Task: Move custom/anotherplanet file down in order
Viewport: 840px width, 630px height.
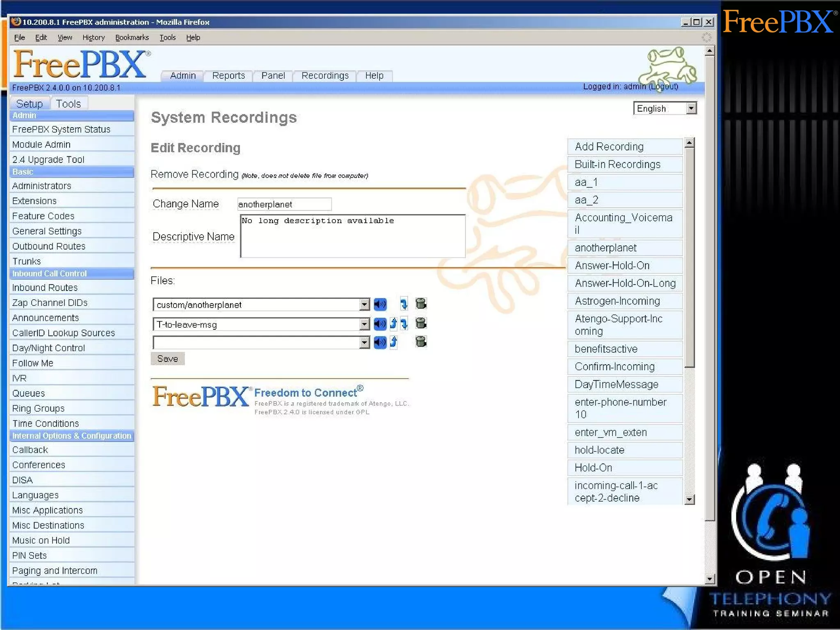Action: pos(404,304)
